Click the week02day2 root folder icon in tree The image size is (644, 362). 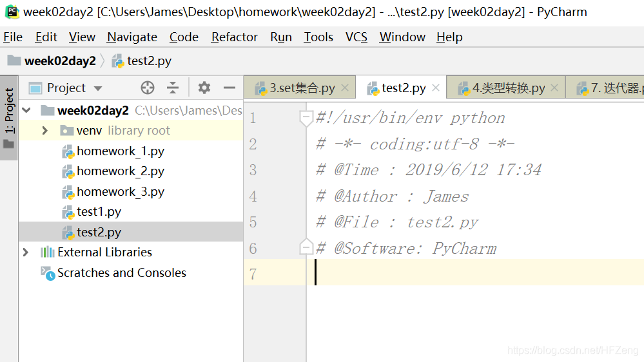coord(48,110)
